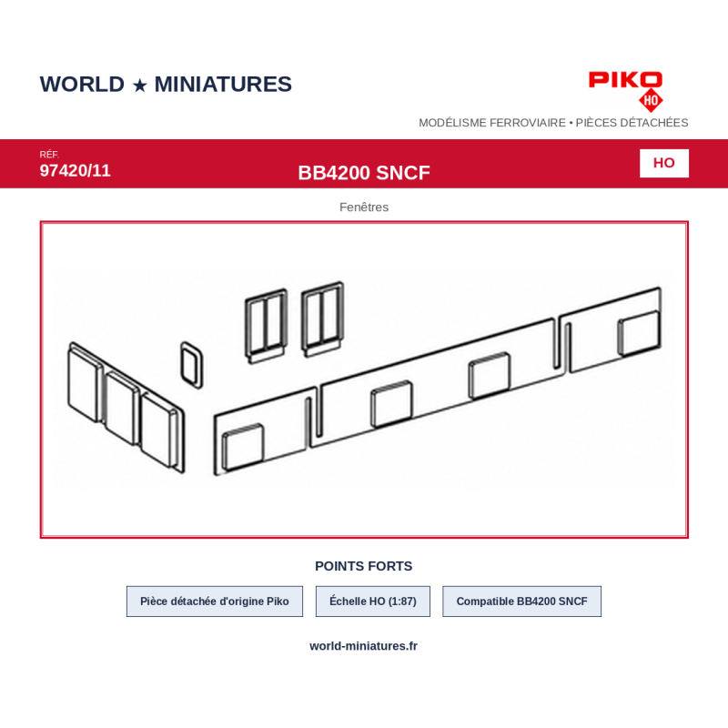Select Échelle HO (1:87) tag
Image resolution: width=728 pixels, height=728 pixels.
[373, 602]
